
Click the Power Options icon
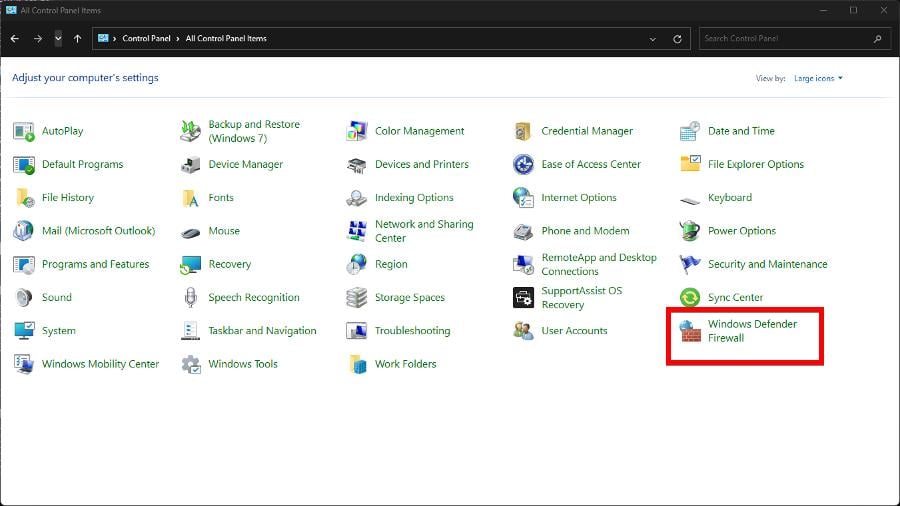click(x=689, y=231)
